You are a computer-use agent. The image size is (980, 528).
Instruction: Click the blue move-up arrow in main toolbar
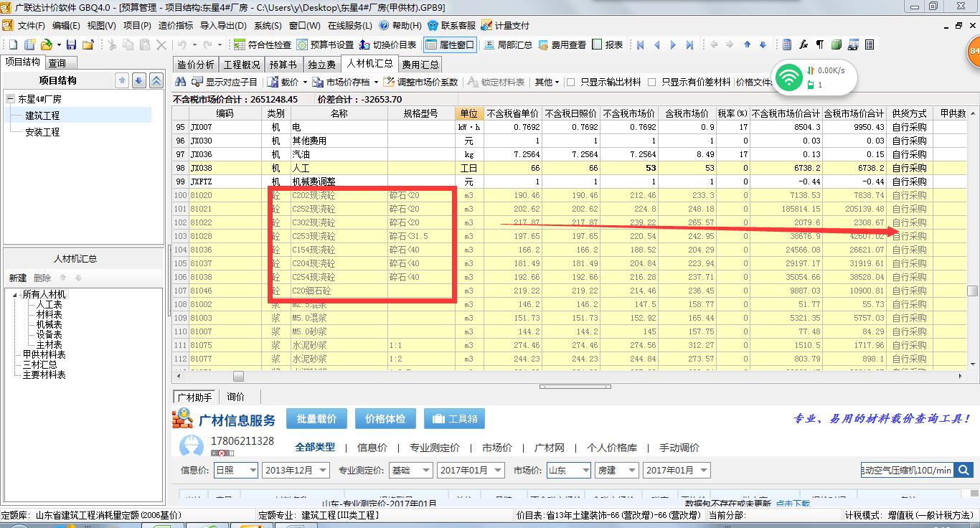pos(747,44)
